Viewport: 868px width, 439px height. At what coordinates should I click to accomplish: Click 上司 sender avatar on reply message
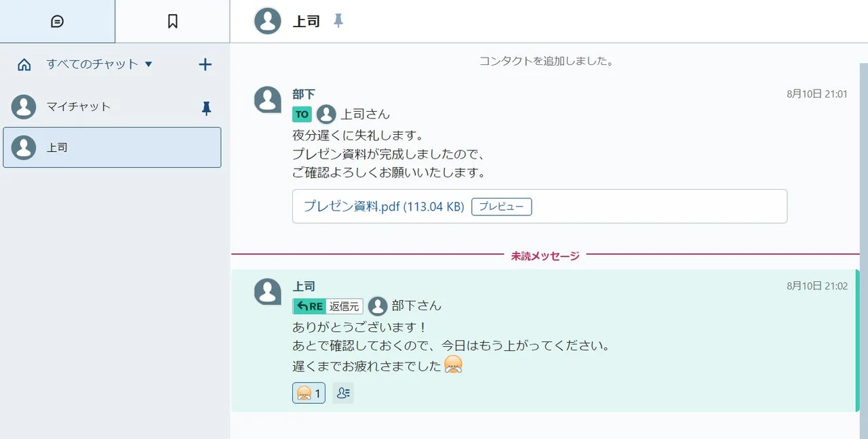(267, 292)
